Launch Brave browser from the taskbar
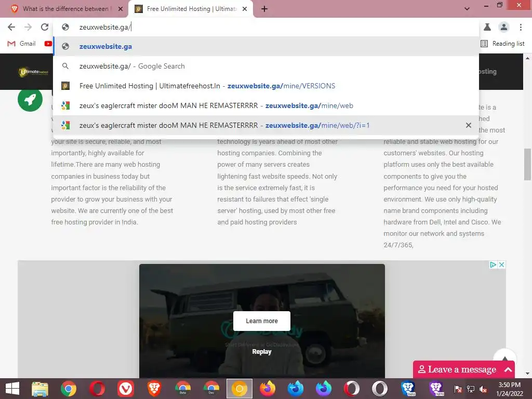The width and height of the screenshot is (532, 399). (x=154, y=389)
